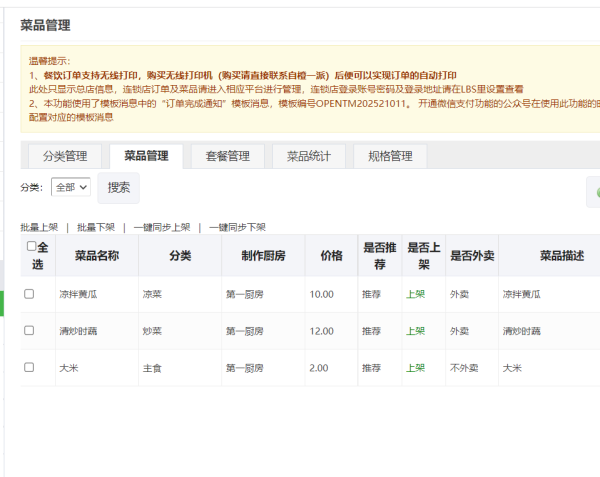Click the 一键同步上架 link
600x477 pixels.
(x=162, y=227)
